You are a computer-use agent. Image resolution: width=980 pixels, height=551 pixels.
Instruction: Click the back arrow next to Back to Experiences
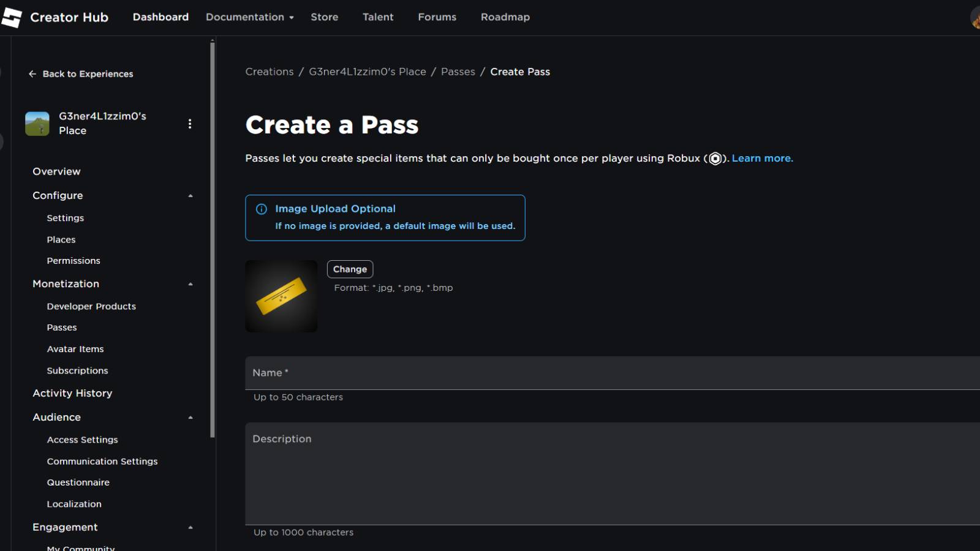[x=31, y=73]
